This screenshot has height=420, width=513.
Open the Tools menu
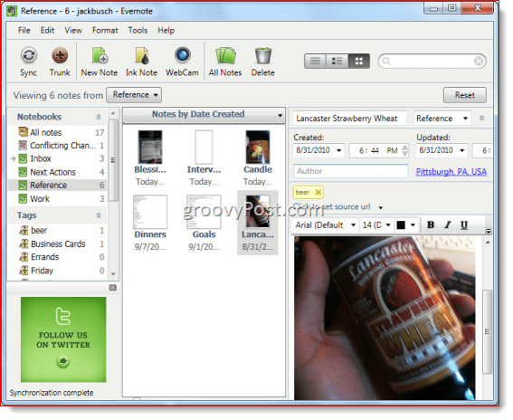tap(138, 31)
